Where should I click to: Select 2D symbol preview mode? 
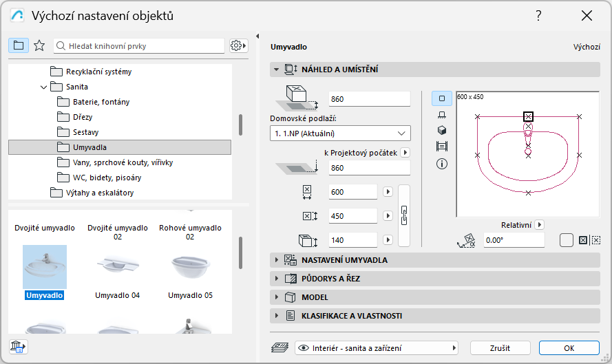pos(442,98)
